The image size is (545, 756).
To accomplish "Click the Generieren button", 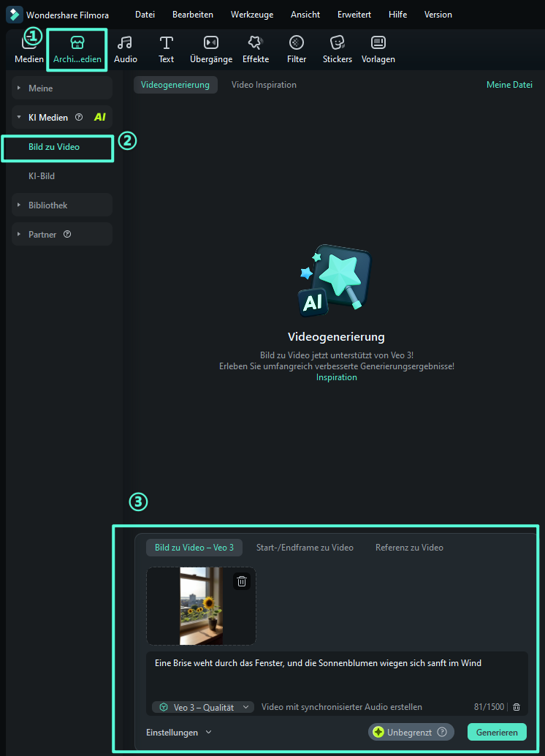I will pyautogui.click(x=497, y=732).
